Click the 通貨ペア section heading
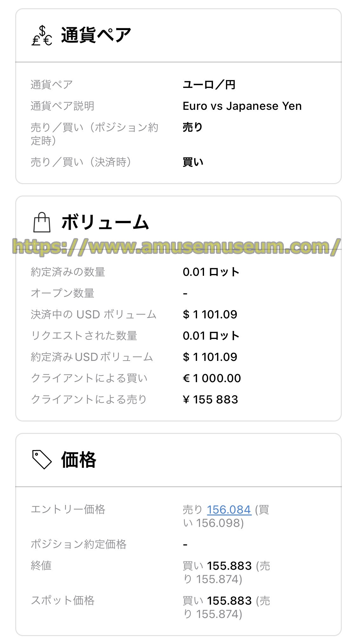Screen dimensions: 357x644 coord(96,35)
